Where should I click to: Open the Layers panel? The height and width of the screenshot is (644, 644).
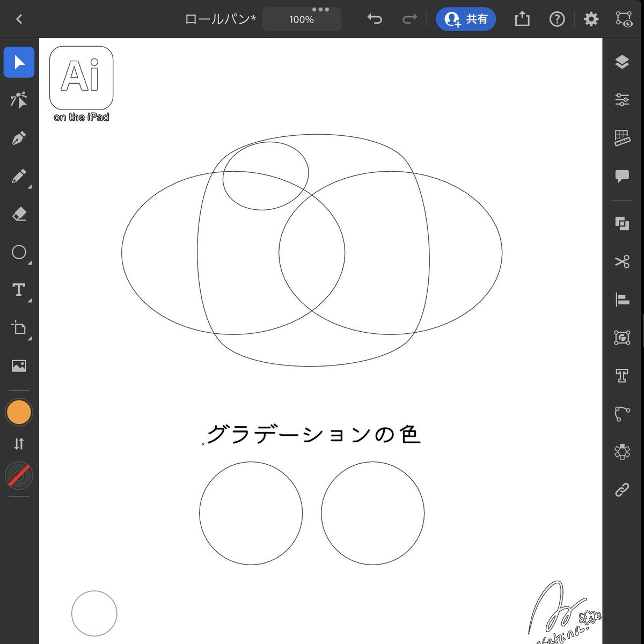point(622,62)
